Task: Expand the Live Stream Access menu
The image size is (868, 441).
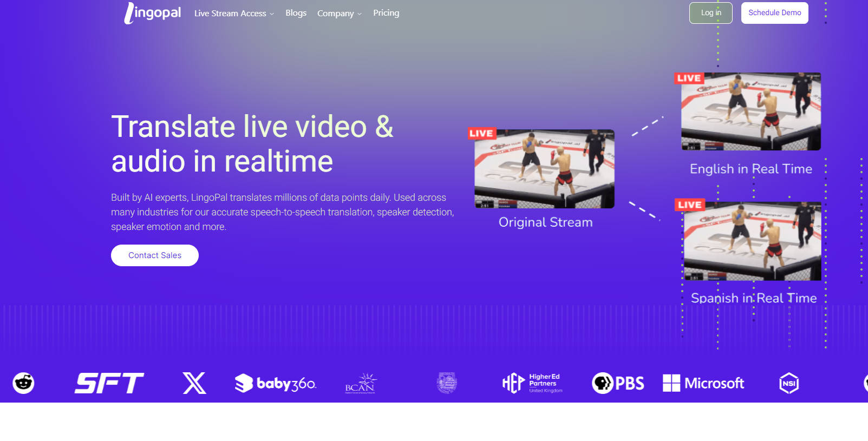Action: coord(234,14)
